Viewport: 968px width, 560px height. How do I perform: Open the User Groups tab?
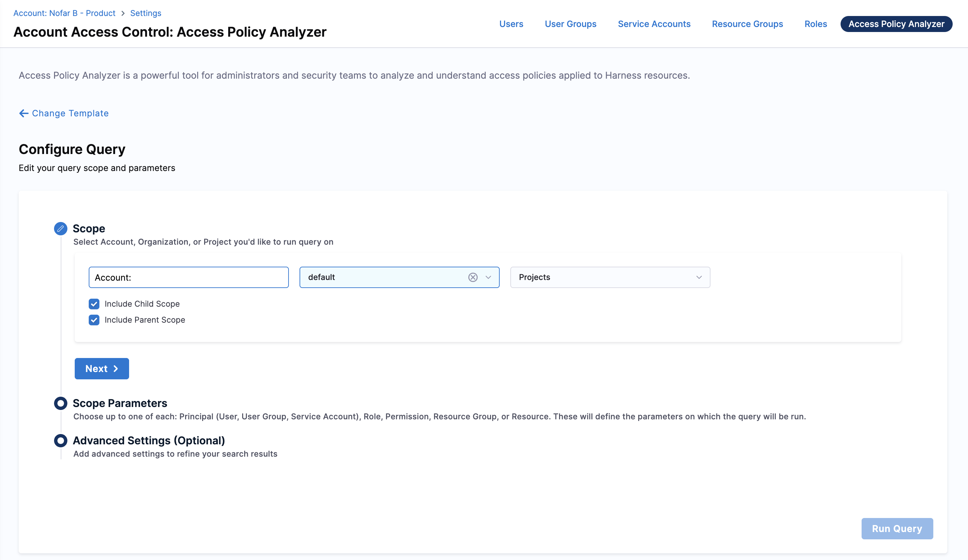[570, 24]
